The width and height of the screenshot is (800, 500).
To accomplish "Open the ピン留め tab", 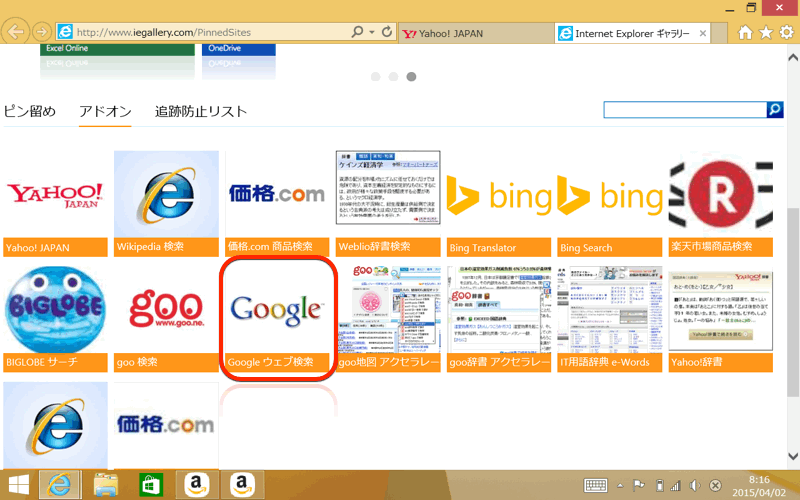I will (30, 111).
